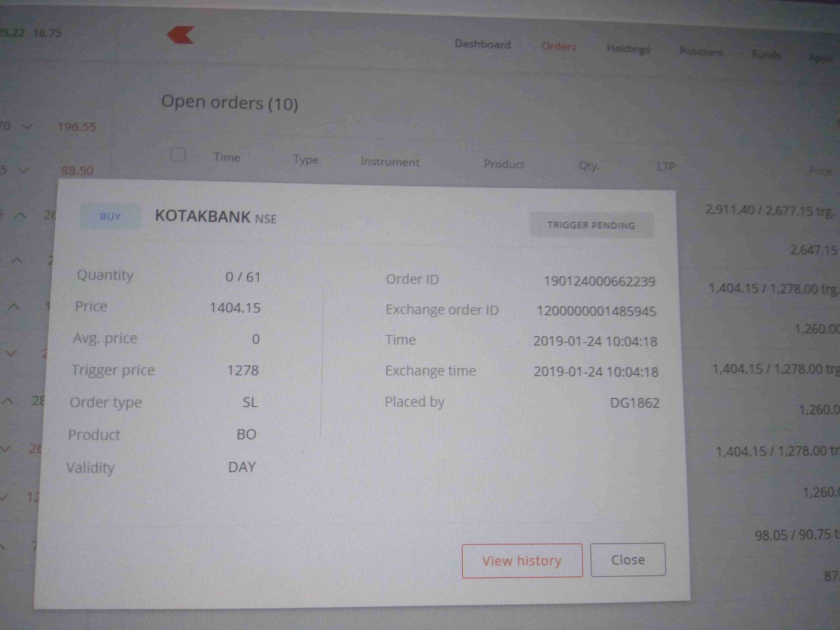The width and height of the screenshot is (840, 630).
Task: Click the BUY label badge
Action: point(110,216)
